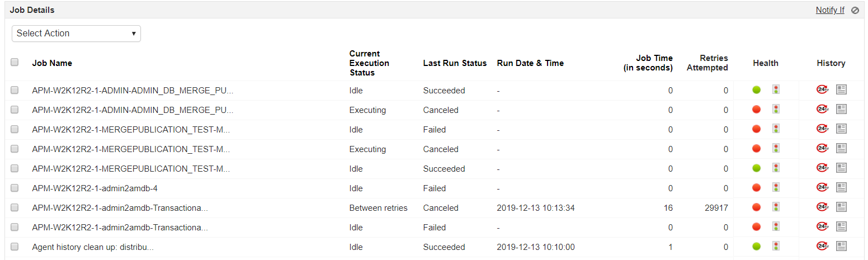Screen dimensions: 868x260
Task: Open the Select Action dropdown
Action: (x=76, y=34)
